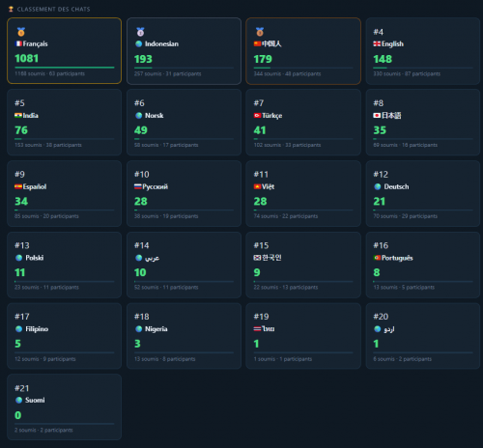
Task: Click the globe icon next to Norsk
Action: tap(139, 115)
